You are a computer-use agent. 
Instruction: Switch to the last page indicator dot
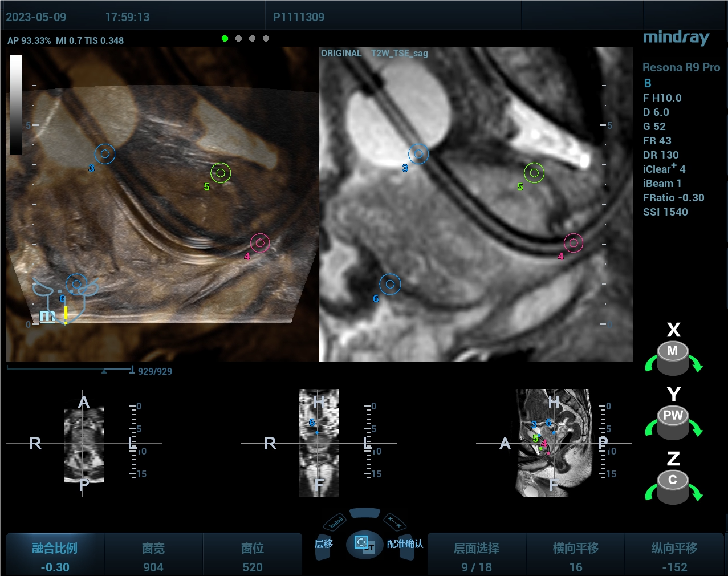(266, 39)
